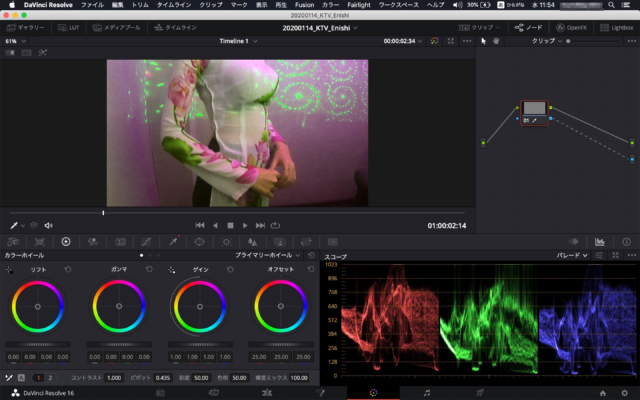This screenshot has width=640, height=400.
Task: Open the Fairlight menu
Action: point(357,5)
